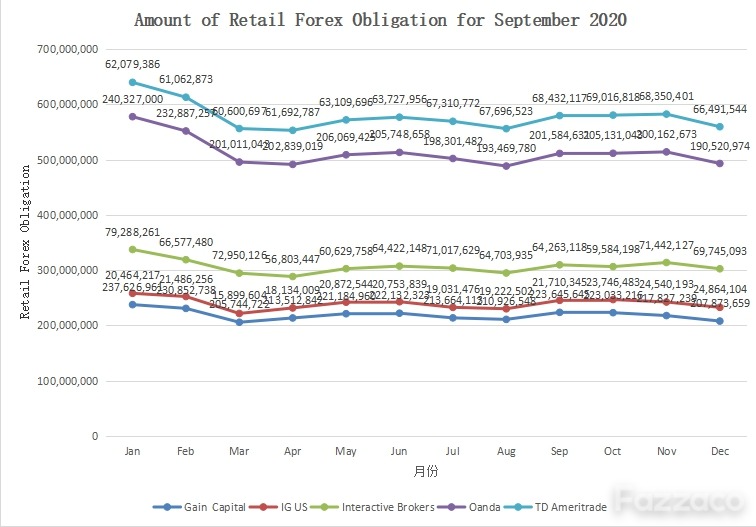This screenshot has height=527, width=756.
Task: Click the 100,000,000 axis label
Action: click(x=68, y=381)
